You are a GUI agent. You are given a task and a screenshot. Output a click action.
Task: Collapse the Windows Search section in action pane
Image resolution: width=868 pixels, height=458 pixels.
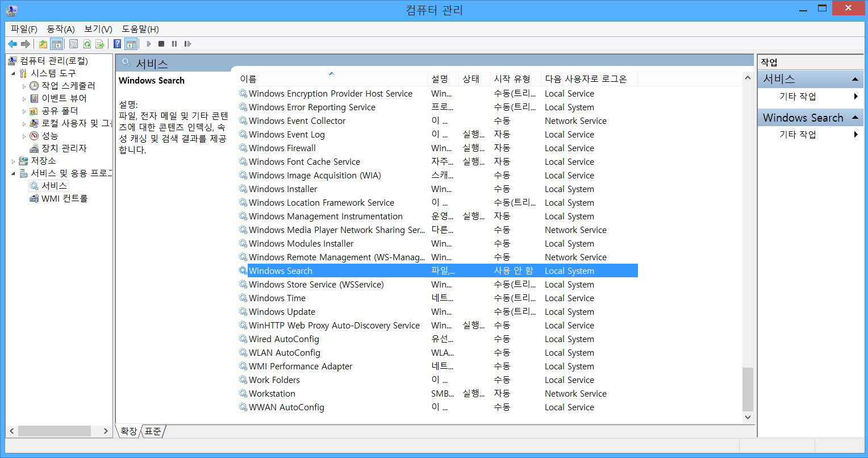tap(855, 118)
